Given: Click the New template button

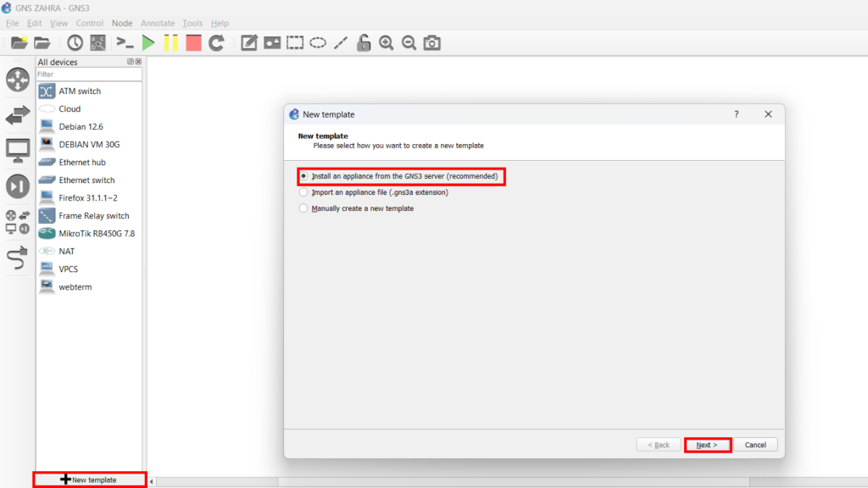Looking at the screenshot, I should [x=89, y=480].
